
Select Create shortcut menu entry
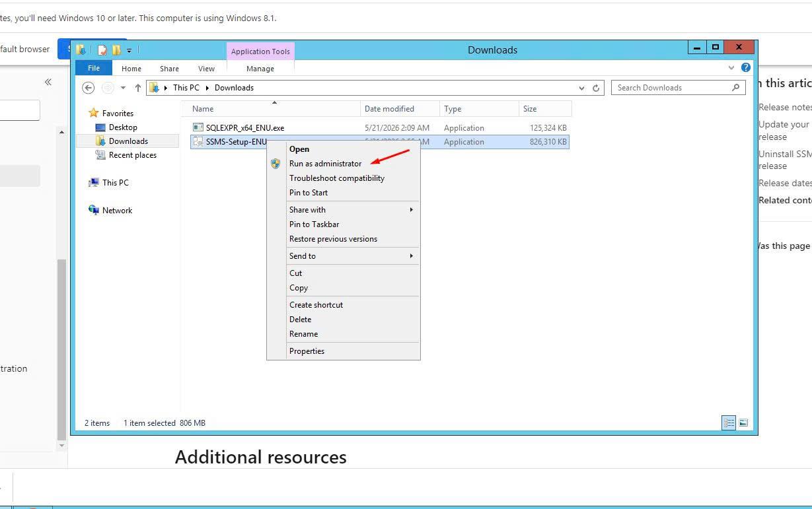tap(316, 305)
